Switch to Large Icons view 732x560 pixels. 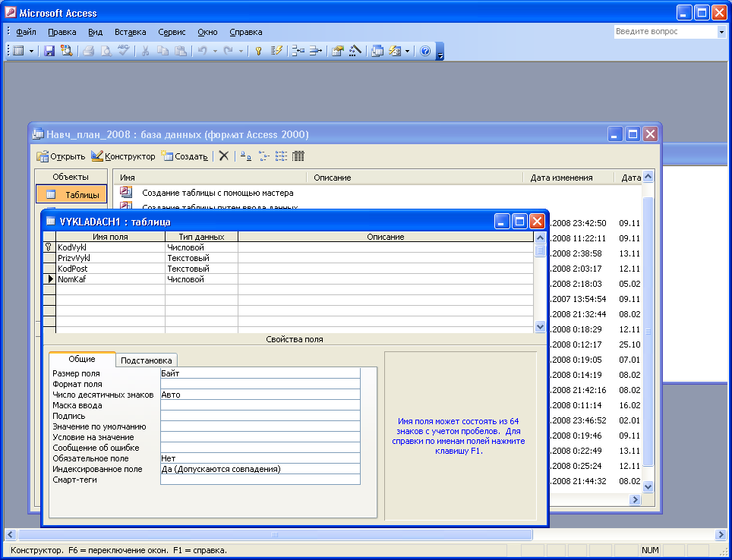[x=246, y=156]
